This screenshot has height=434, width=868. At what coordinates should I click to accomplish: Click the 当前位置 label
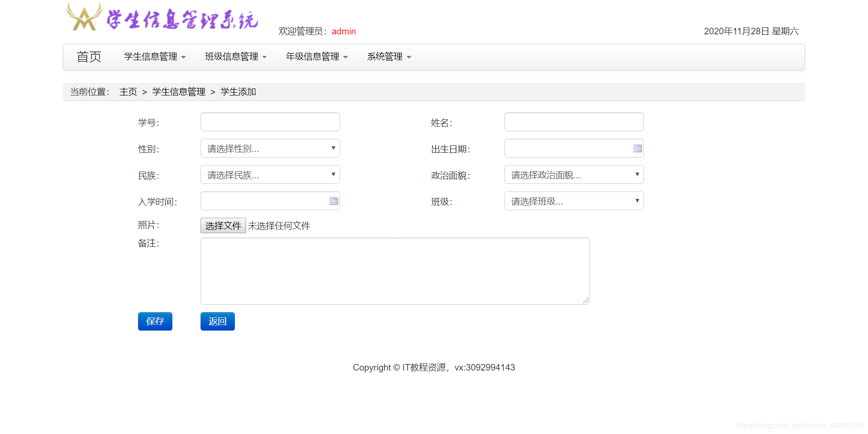tap(90, 92)
